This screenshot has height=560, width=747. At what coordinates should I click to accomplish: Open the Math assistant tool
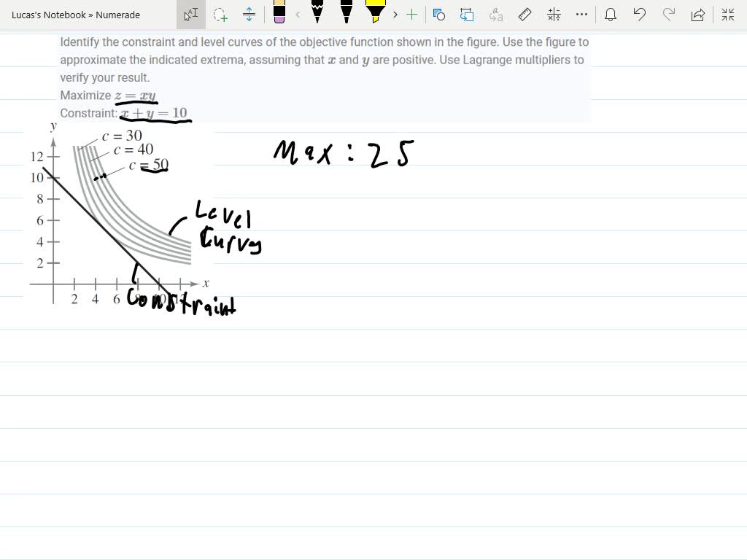pos(554,15)
